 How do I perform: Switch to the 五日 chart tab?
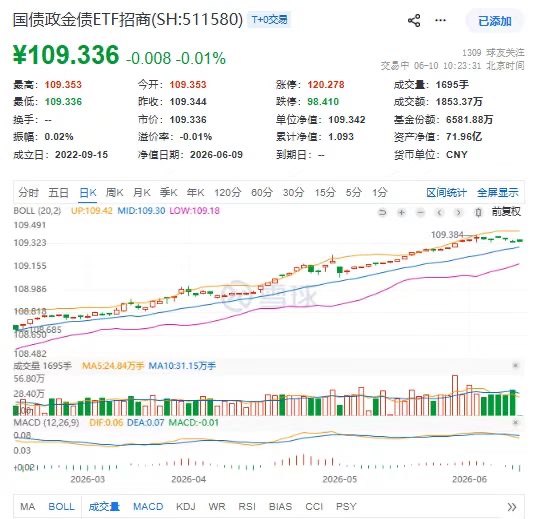point(59,193)
